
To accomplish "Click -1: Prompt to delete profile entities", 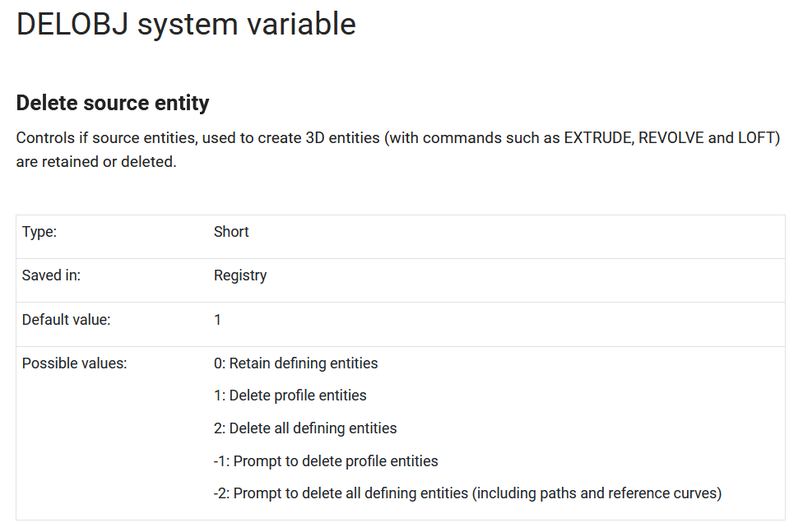I will tap(326, 460).
